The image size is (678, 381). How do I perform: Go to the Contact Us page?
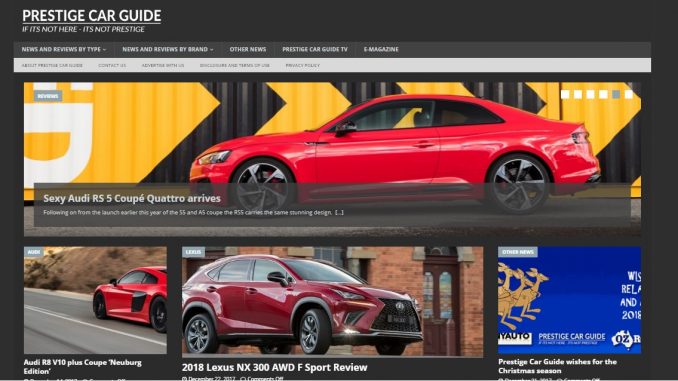(112, 65)
